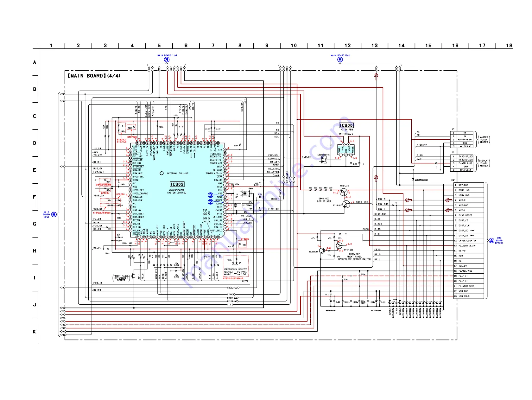Click FL_VDD1 (3.3V) on 23P pin 13
This screenshot has width=532, height=400.
pyautogui.click(x=467, y=246)
